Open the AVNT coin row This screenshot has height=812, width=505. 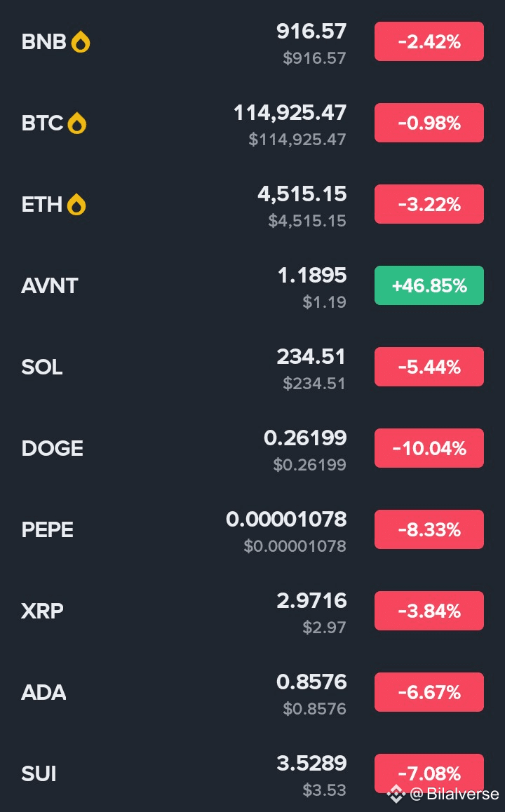252,286
